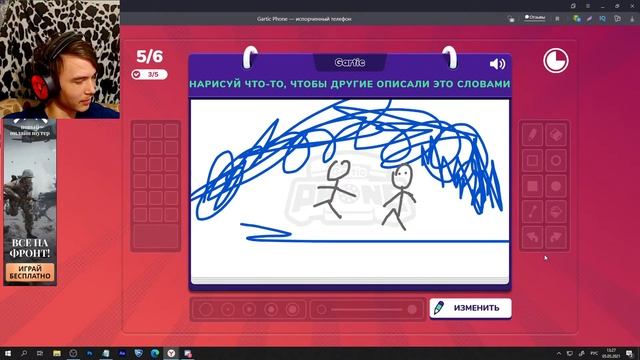Choose the empty rectangle shape tool
Viewport: 640px width, 360px height.
tap(532, 160)
